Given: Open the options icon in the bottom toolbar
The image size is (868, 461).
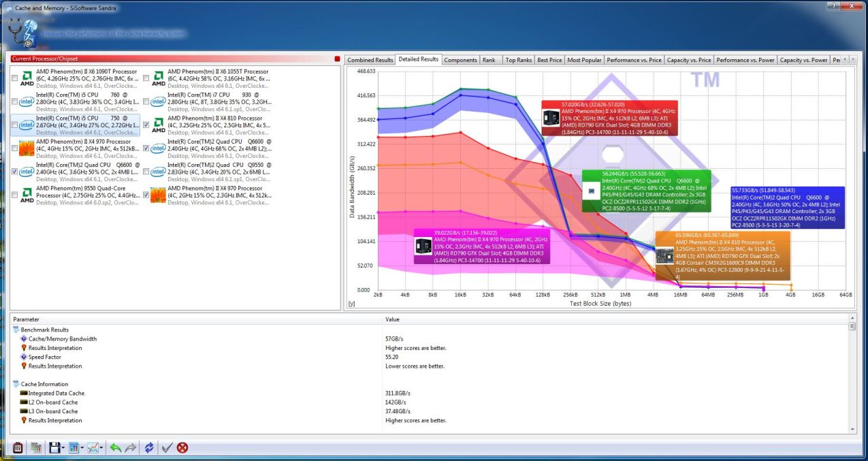Looking at the screenshot, I should coord(18,447).
